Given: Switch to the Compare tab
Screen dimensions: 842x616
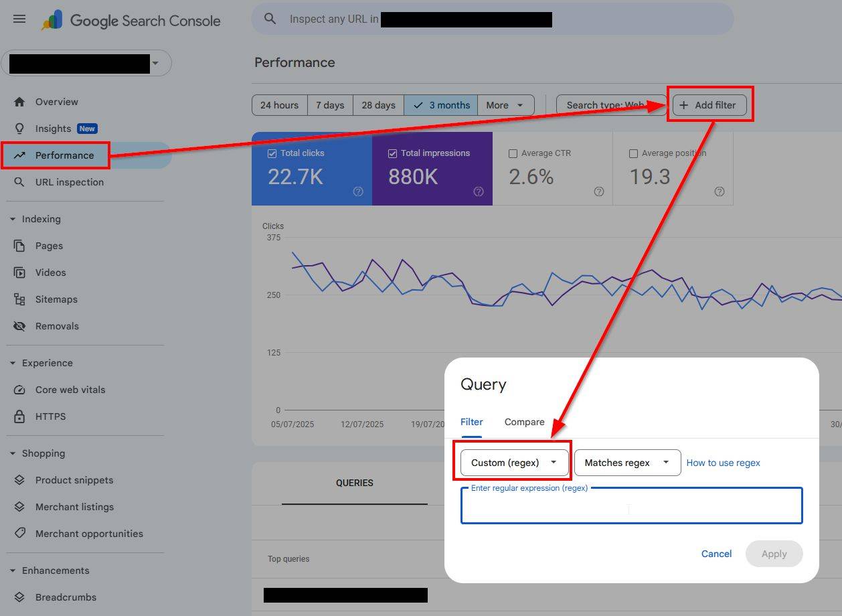Looking at the screenshot, I should [x=524, y=422].
